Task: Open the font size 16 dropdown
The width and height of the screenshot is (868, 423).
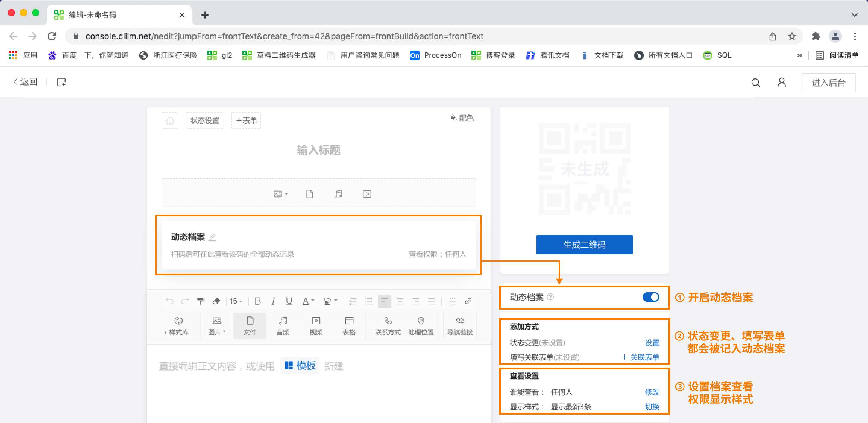Action: (x=235, y=301)
